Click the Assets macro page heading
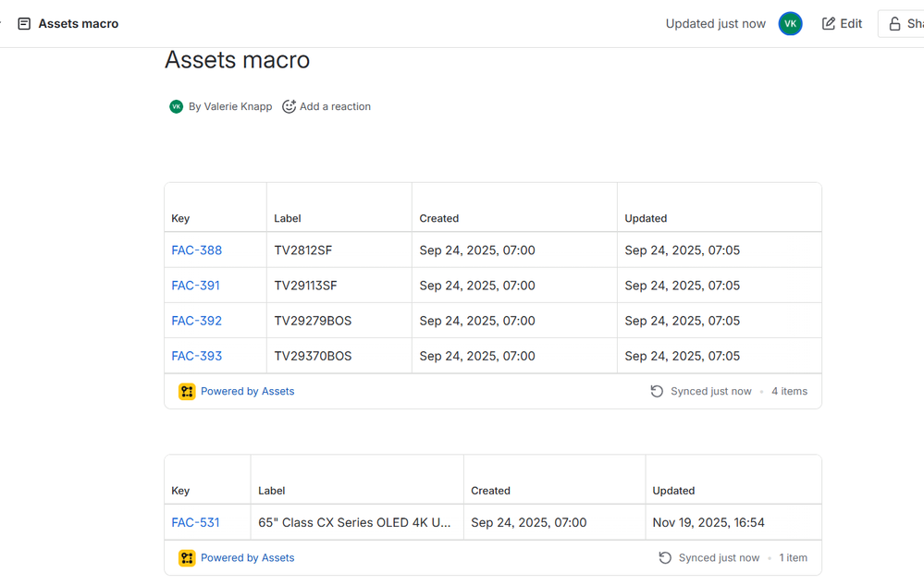 pos(237,60)
